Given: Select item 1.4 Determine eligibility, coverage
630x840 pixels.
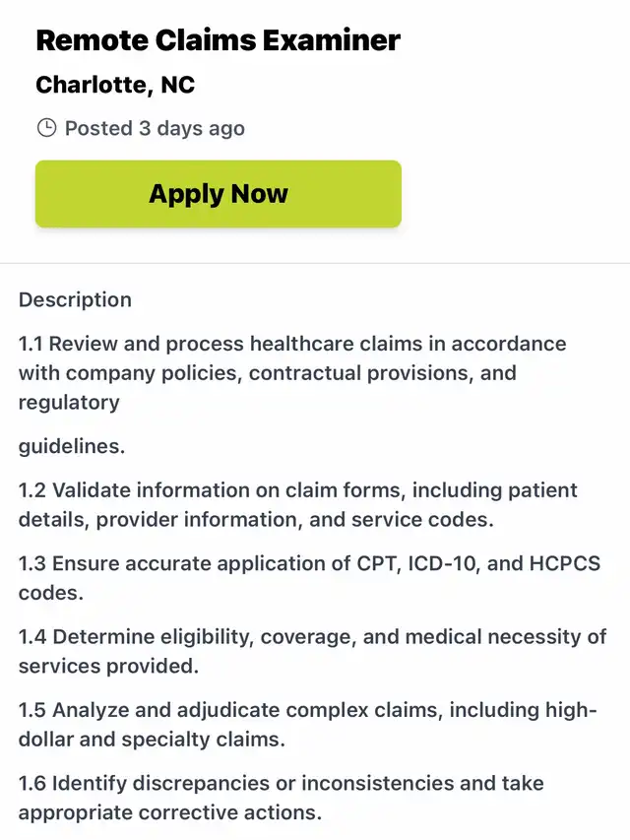Looking at the screenshot, I should (312, 652).
